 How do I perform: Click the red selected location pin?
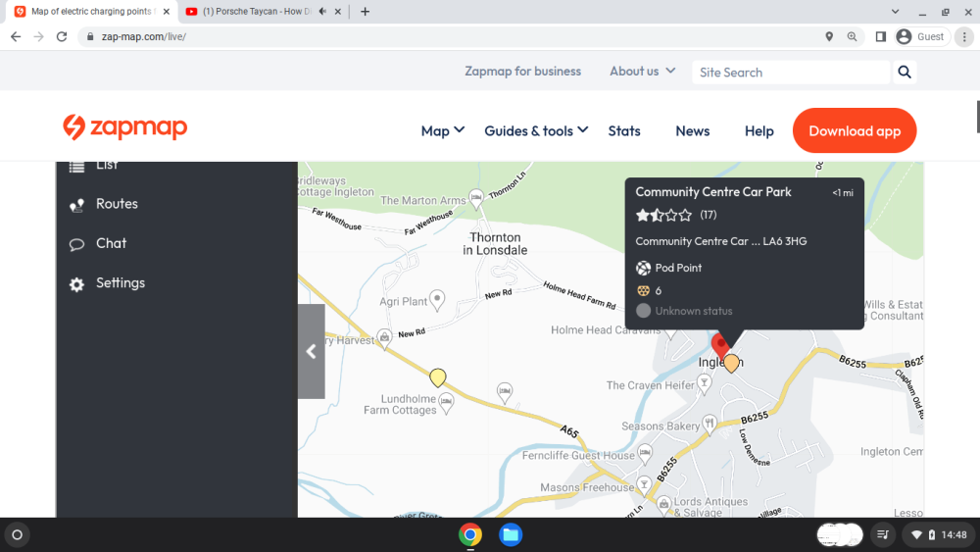click(x=720, y=345)
